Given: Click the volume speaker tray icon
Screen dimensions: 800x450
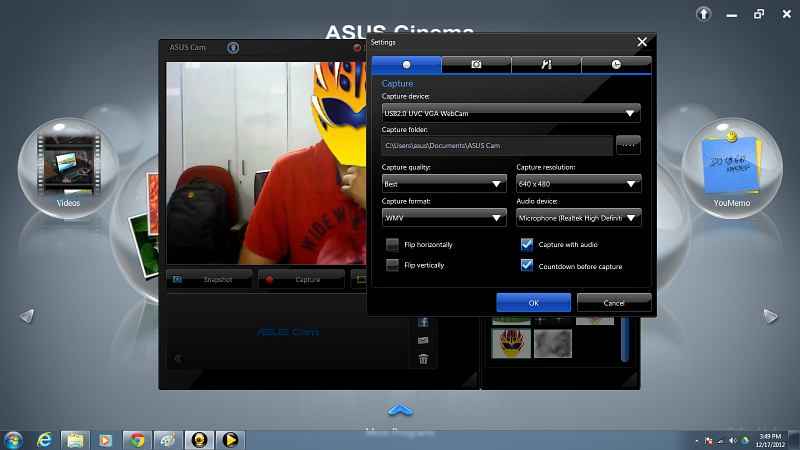Looking at the screenshot, I should pos(733,440).
